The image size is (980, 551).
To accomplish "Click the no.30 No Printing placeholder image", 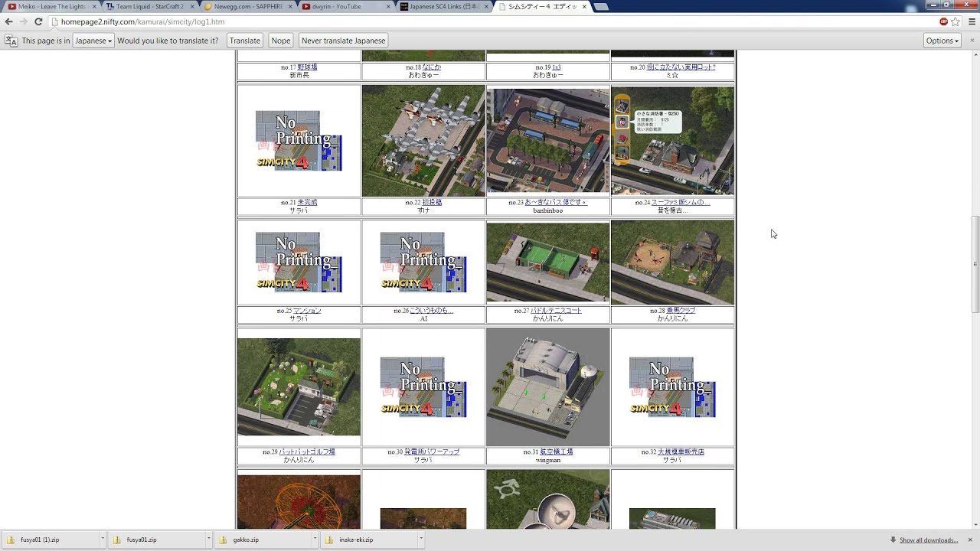I will [x=423, y=387].
